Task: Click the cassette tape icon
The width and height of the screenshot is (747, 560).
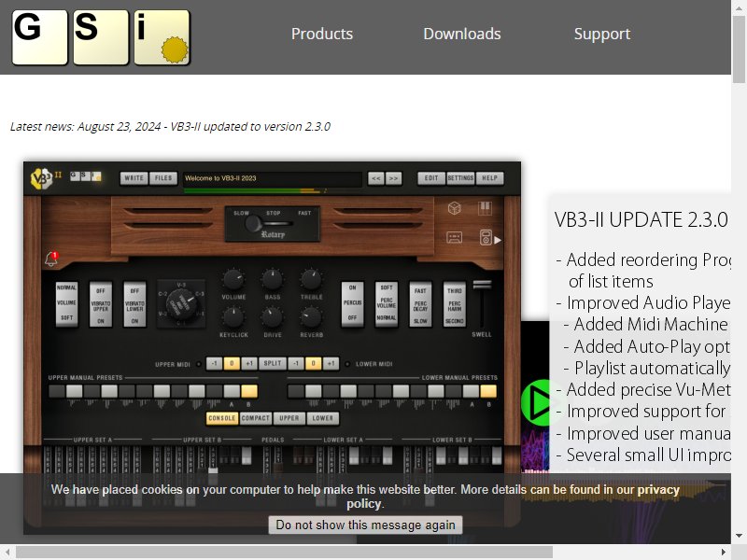Action: [455, 237]
